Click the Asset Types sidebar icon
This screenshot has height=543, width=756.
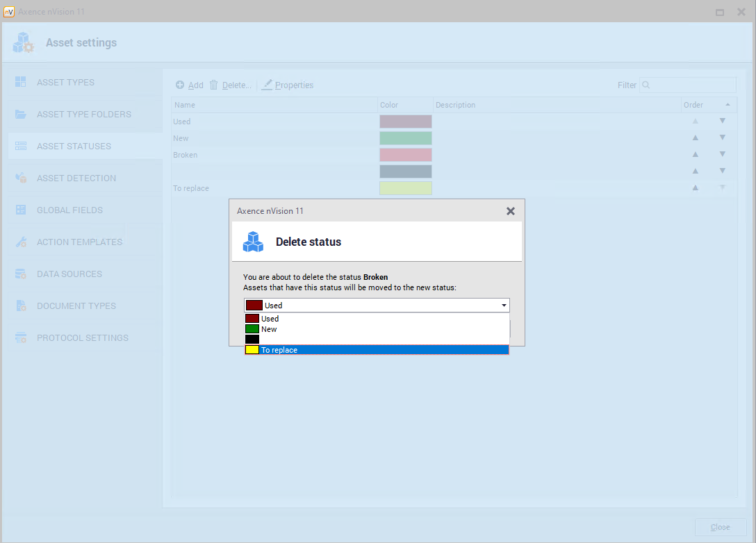(21, 82)
